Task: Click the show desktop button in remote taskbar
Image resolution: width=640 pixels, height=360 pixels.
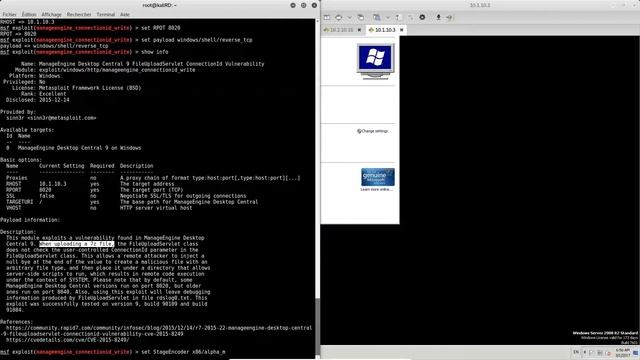Action: click(x=636, y=353)
